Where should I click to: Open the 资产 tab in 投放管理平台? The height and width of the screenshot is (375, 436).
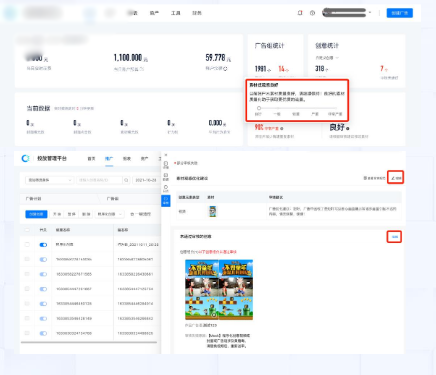(x=144, y=159)
